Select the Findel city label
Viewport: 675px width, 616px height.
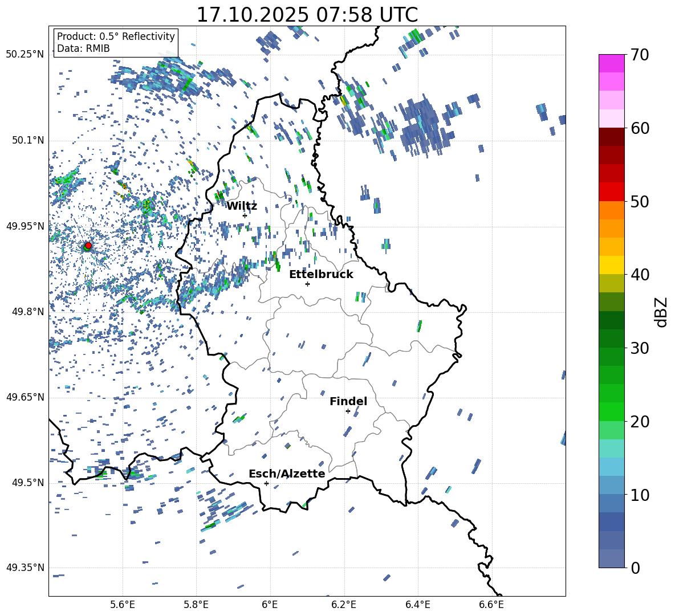coord(348,401)
